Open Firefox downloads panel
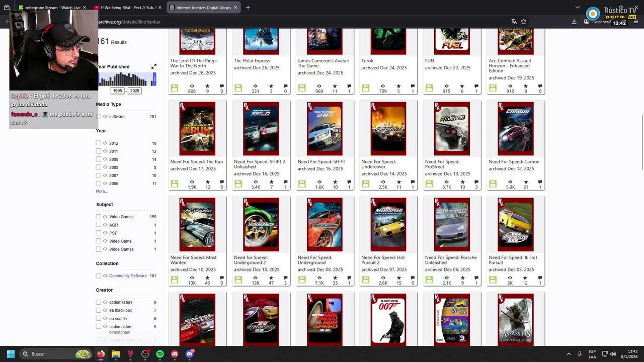 point(574,22)
